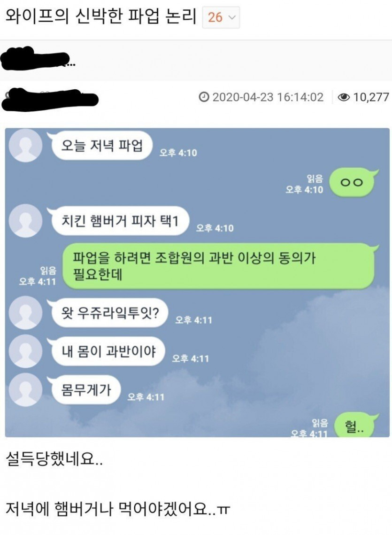Tap avatar beside 내 몸이 과반이야 bubble

[25, 351]
